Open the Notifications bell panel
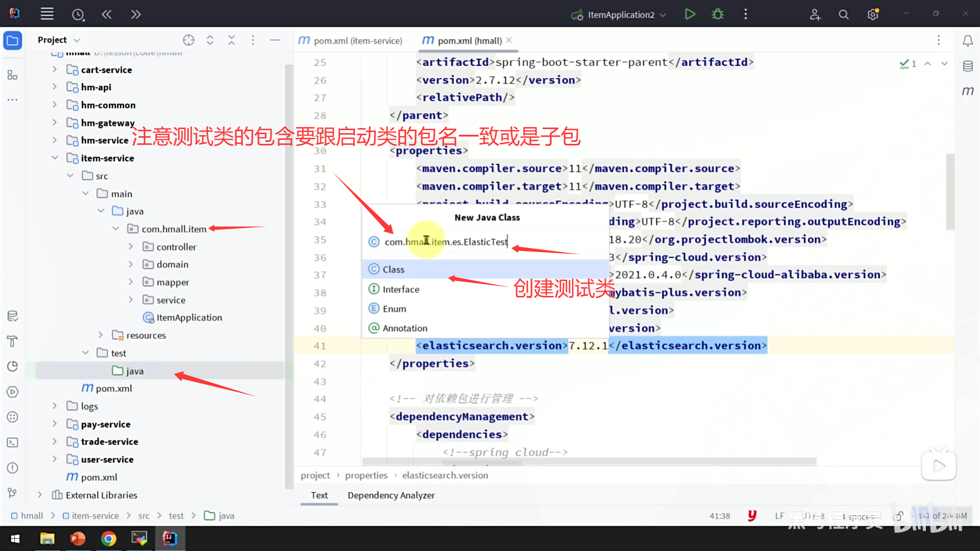Viewport: 980px width, 551px height. pos(968,40)
